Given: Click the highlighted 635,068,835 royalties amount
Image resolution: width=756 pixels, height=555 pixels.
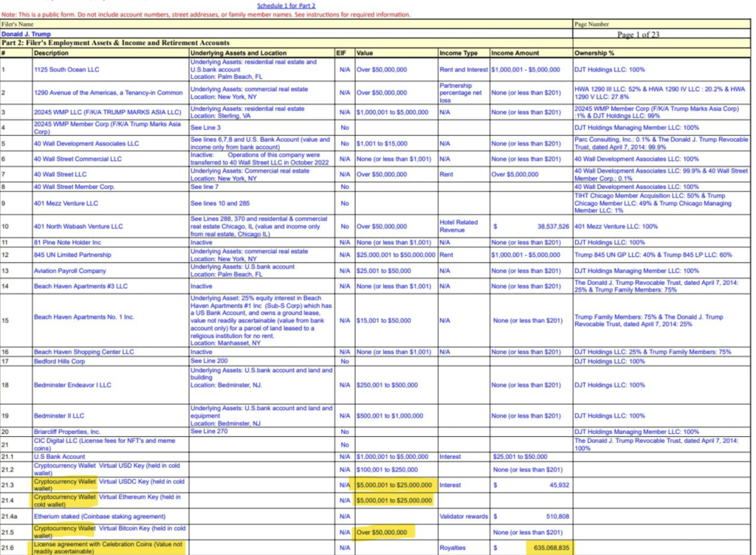Looking at the screenshot, I should click(551, 548).
